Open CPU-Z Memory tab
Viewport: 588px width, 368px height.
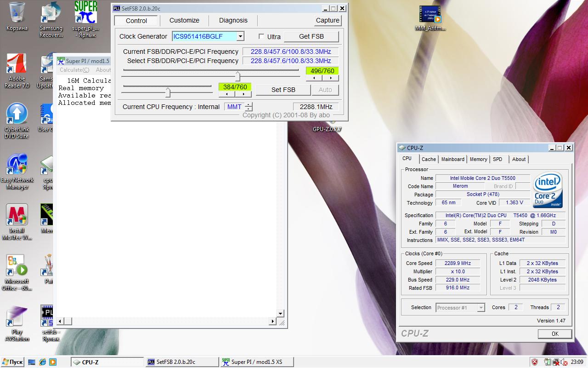click(x=478, y=159)
